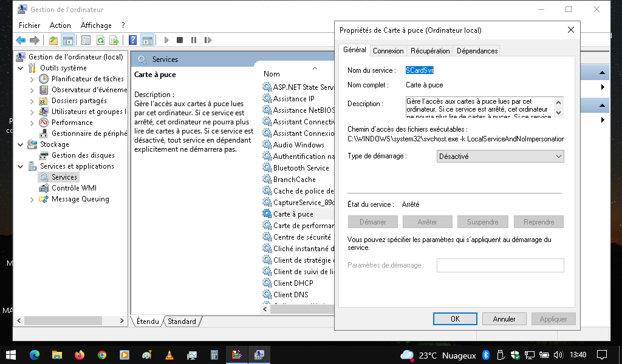Select Client DHCP in services list
The image size is (622, 364).
293,283
